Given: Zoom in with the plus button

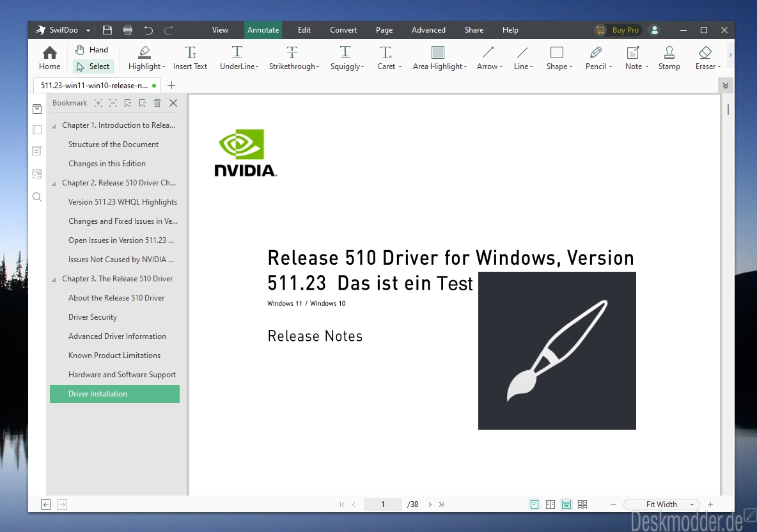Looking at the screenshot, I should [x=710, y=505].
